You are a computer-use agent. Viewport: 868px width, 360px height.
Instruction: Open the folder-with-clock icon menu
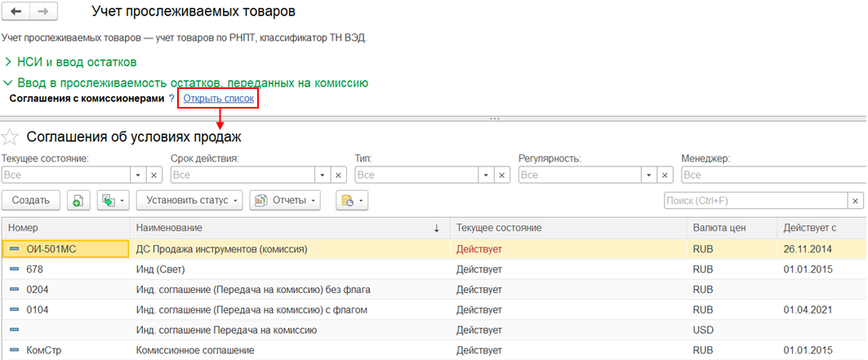(x=352, y=200)
